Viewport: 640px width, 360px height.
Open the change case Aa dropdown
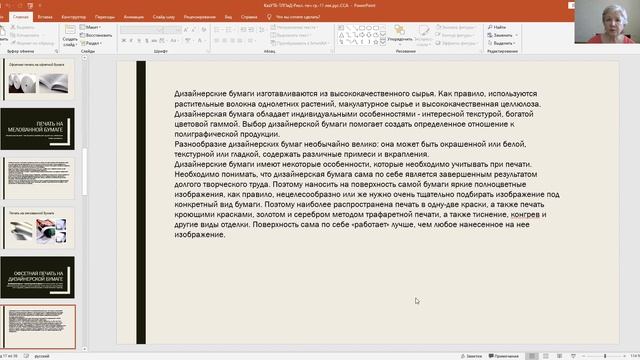click(174, 40)
